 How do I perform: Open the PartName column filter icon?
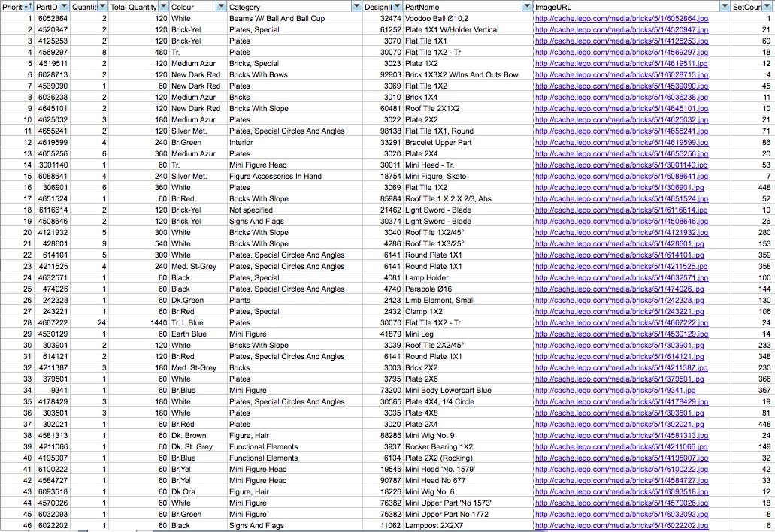[527, 6]
